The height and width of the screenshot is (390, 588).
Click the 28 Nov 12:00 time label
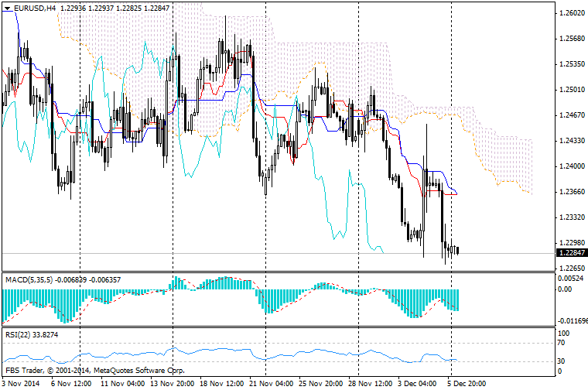click(x=370, y=384)
